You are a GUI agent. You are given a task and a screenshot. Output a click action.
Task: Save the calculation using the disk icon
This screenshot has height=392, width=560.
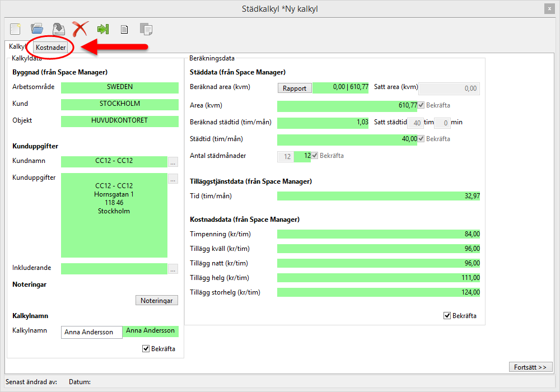pos(58,29)
